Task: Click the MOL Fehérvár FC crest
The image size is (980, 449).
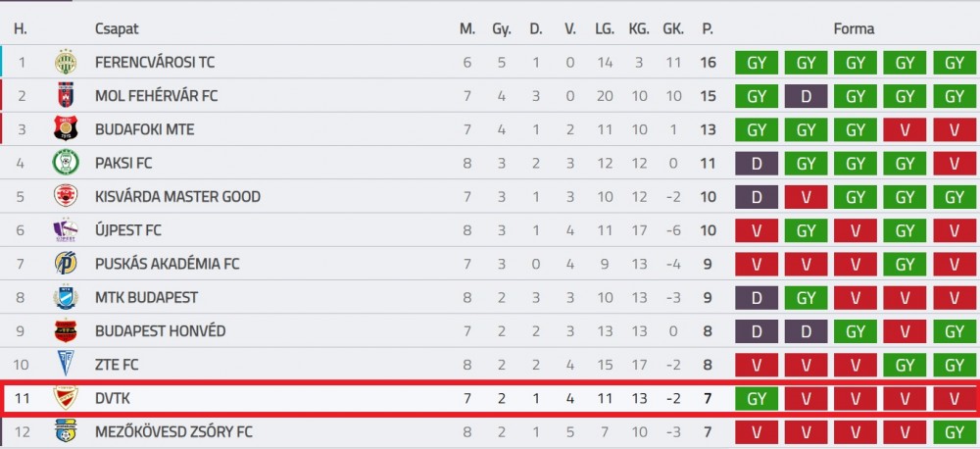Action: (65, 96)
